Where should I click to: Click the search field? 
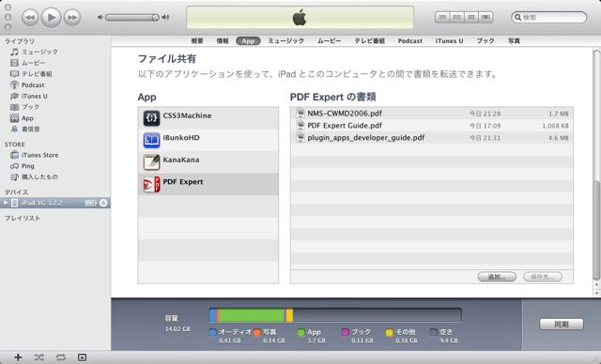point(548,17)
